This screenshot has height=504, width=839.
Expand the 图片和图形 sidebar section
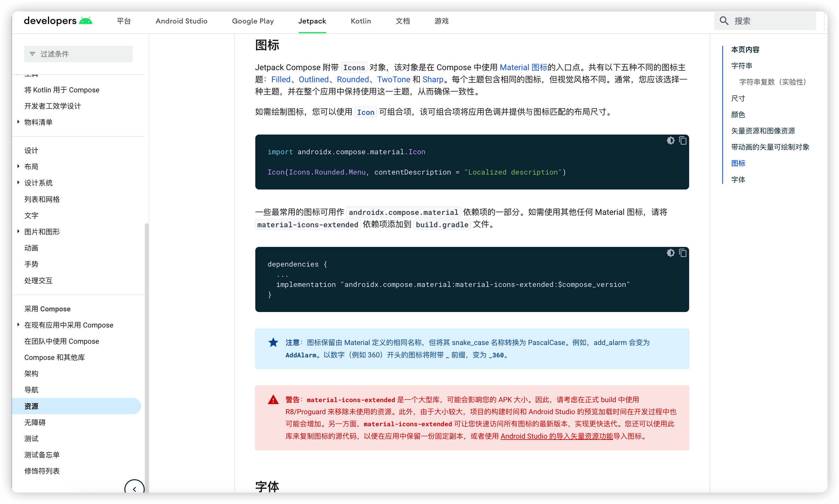tap(18, 232)
